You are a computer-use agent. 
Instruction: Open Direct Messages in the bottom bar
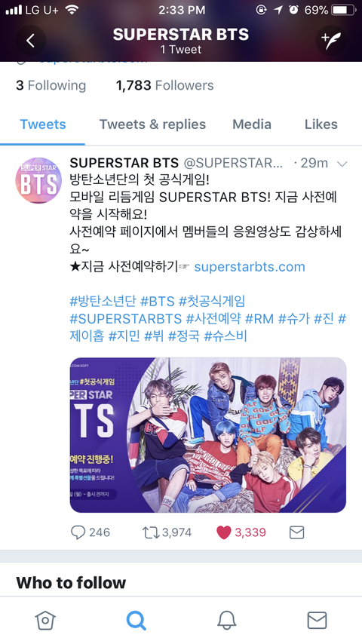point(317,620)
